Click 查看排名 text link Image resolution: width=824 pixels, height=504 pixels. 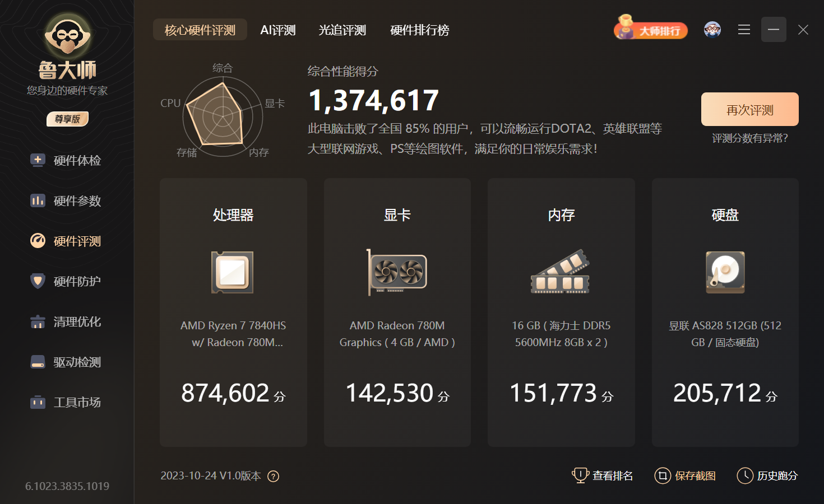click(613, 476)
